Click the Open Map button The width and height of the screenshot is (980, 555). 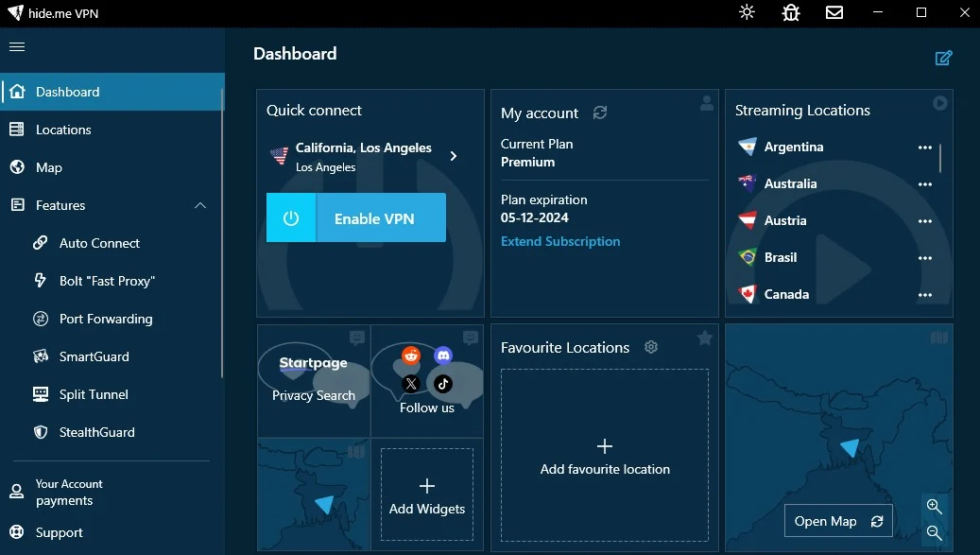[x=838, y=521]
